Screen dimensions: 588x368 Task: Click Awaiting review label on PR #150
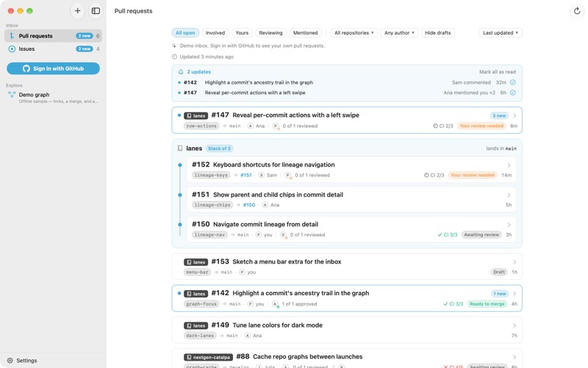pyautogui.click(x=481, y=235)
